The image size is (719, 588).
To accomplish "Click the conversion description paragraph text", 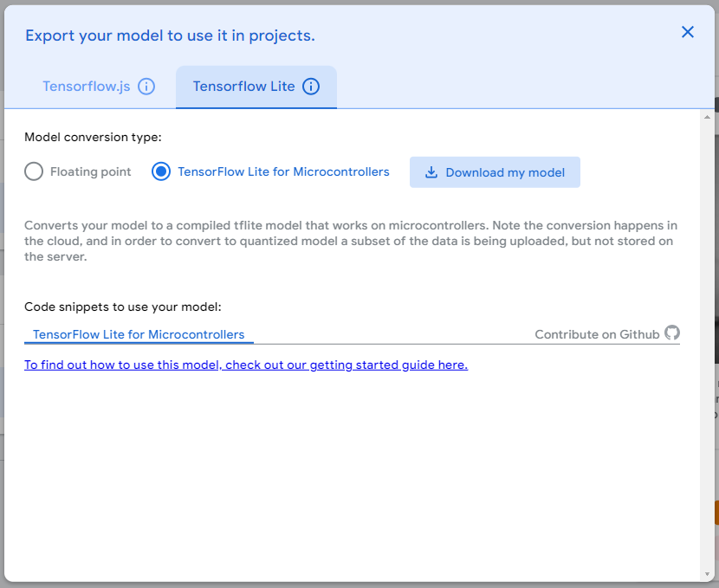I will tap(351, 241).
